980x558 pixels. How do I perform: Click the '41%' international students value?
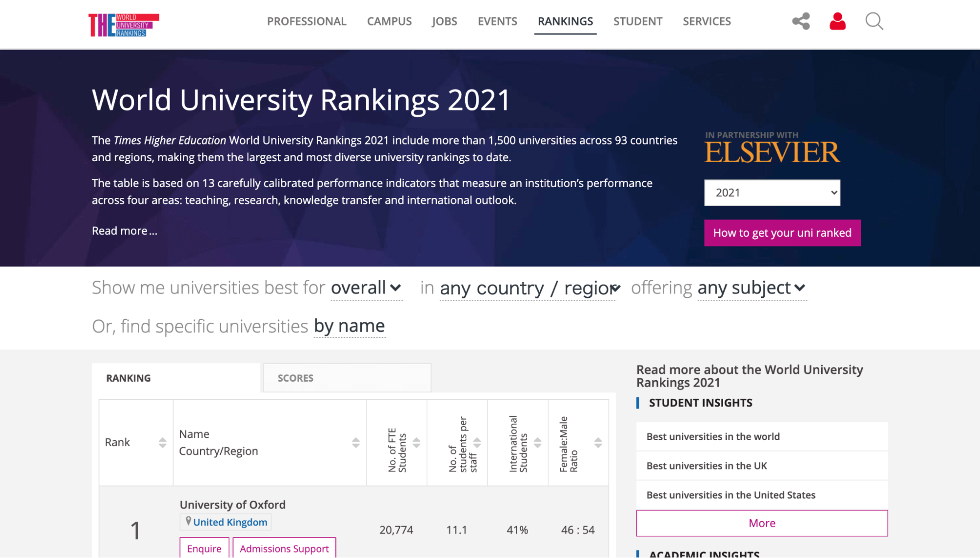click(x=517, y=530)
